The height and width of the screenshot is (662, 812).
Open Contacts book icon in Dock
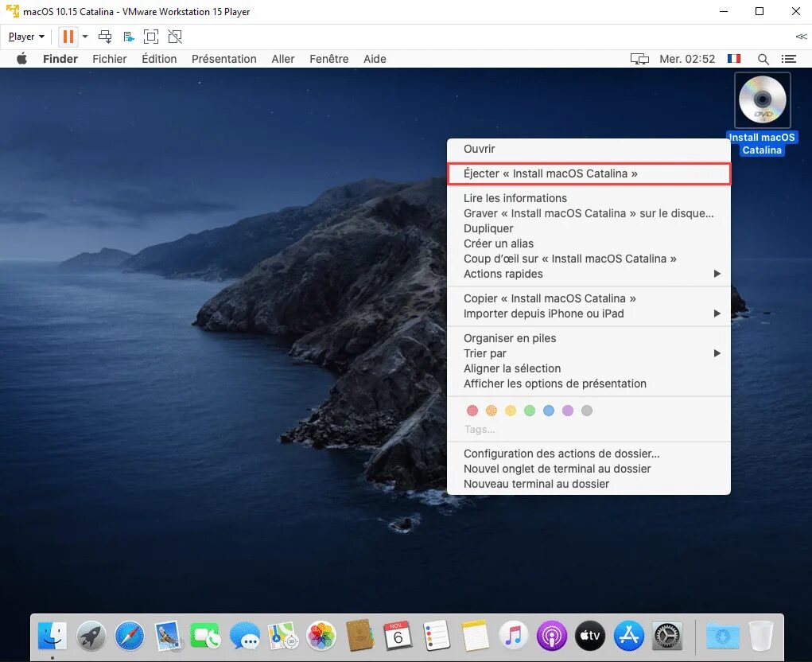(360, 635)
